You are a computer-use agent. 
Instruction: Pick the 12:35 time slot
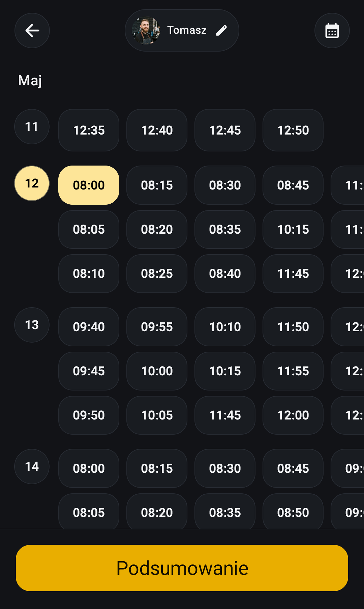click(89, 130)
